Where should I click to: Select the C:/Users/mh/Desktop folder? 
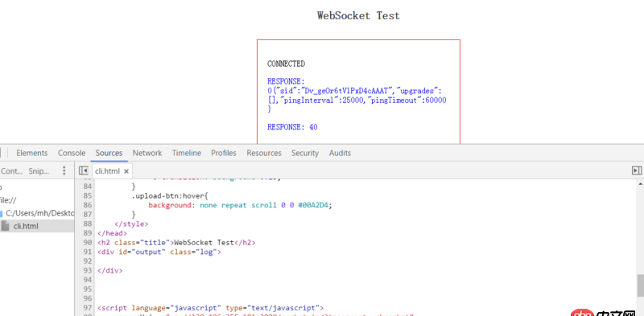tap(39, 213)
